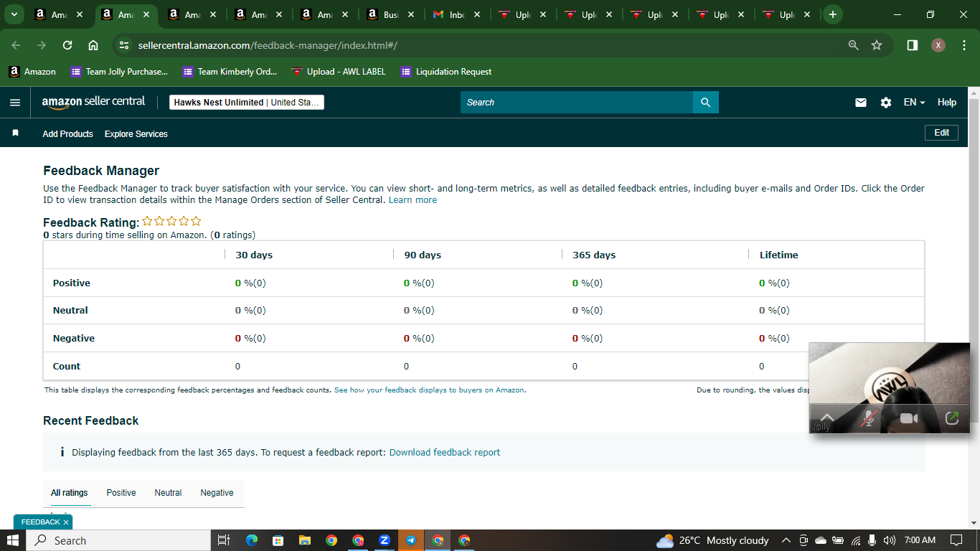Open Task View on the taskbar
This screenshot has height=551, width=980.
[x=223, y=540]
